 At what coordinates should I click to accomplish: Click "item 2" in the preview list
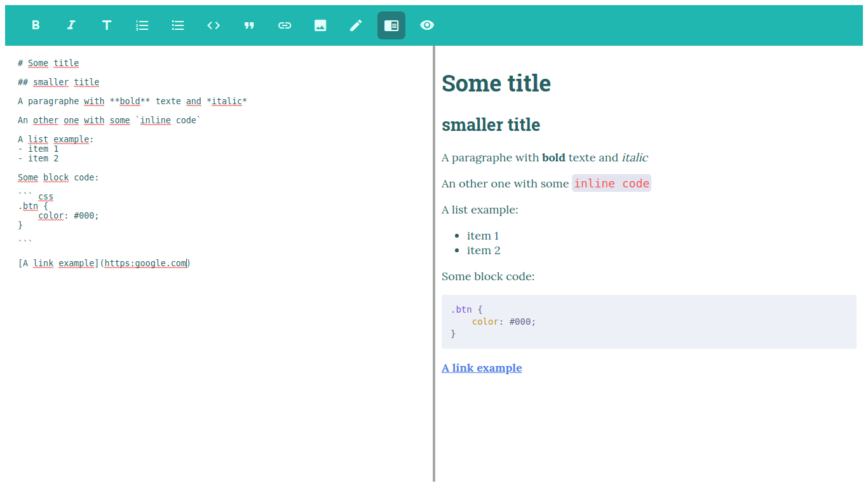click(x=483, y=250)
